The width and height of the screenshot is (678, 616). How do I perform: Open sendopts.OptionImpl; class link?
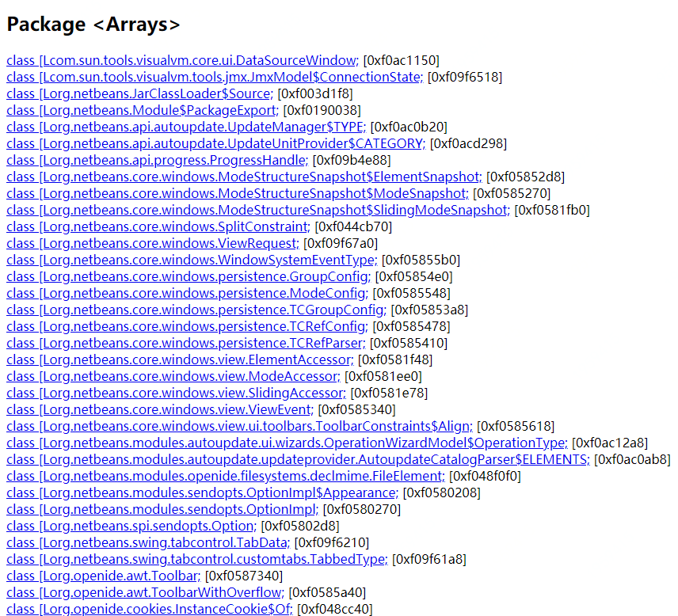click(x=162, y=510)
